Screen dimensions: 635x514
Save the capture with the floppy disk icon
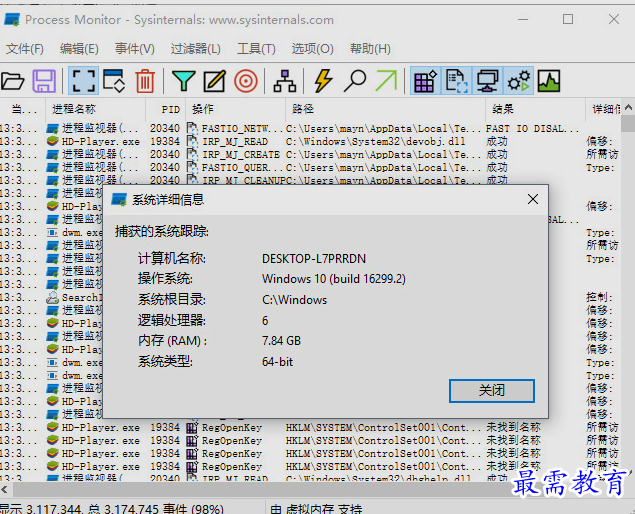44,81
